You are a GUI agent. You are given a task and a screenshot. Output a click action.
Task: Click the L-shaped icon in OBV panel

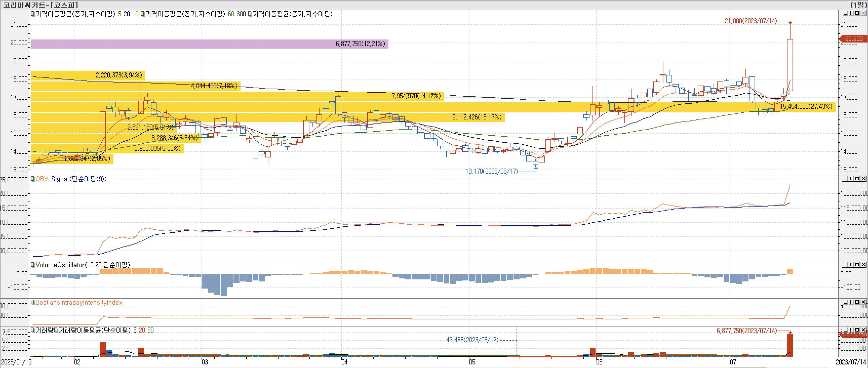click(845, 178)
